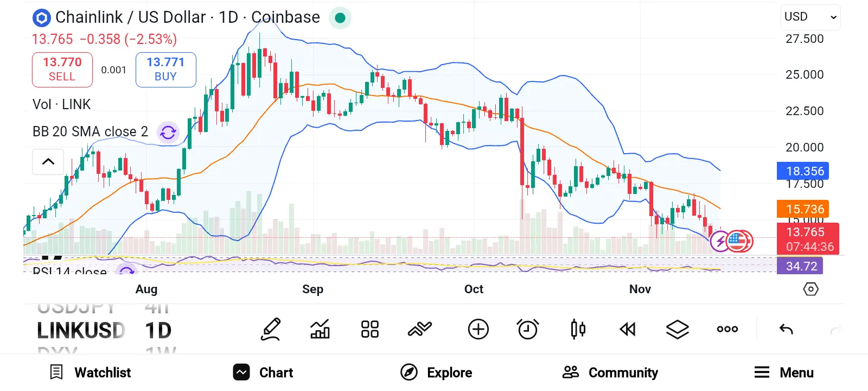The image size is (868, 391).
Task: Open the chart type selector icon
Action: tap(320, 329)
